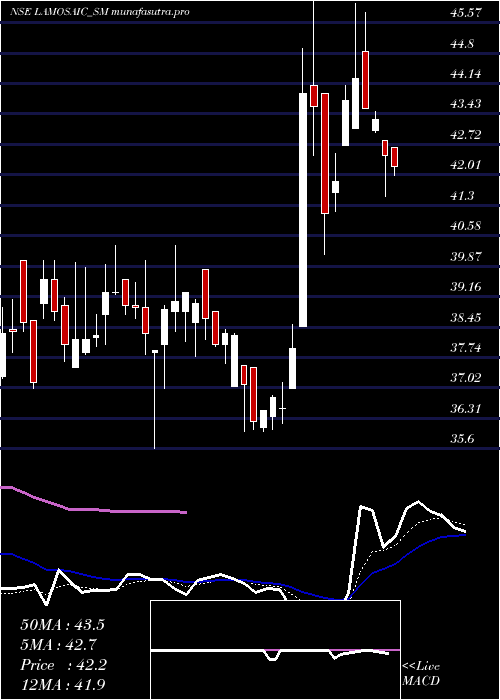Click the 38.45 price axis label
The image size is (500, 700).
(466, 317)
